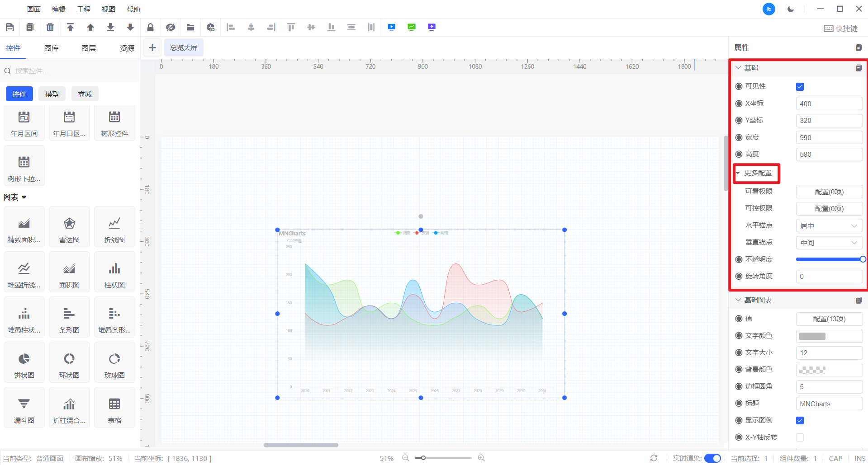Open the blue user avatar icon
This screenshot has height=465, width=868.
point(769,9)
